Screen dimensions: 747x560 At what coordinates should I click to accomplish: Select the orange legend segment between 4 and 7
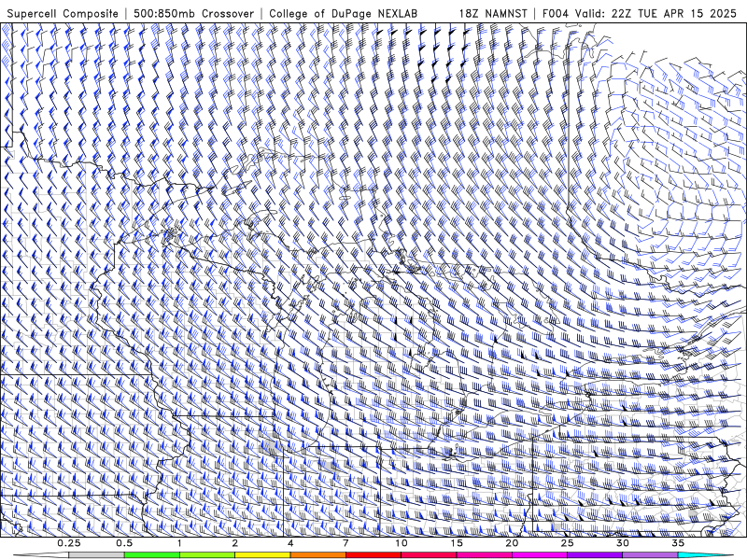(317, 555)
